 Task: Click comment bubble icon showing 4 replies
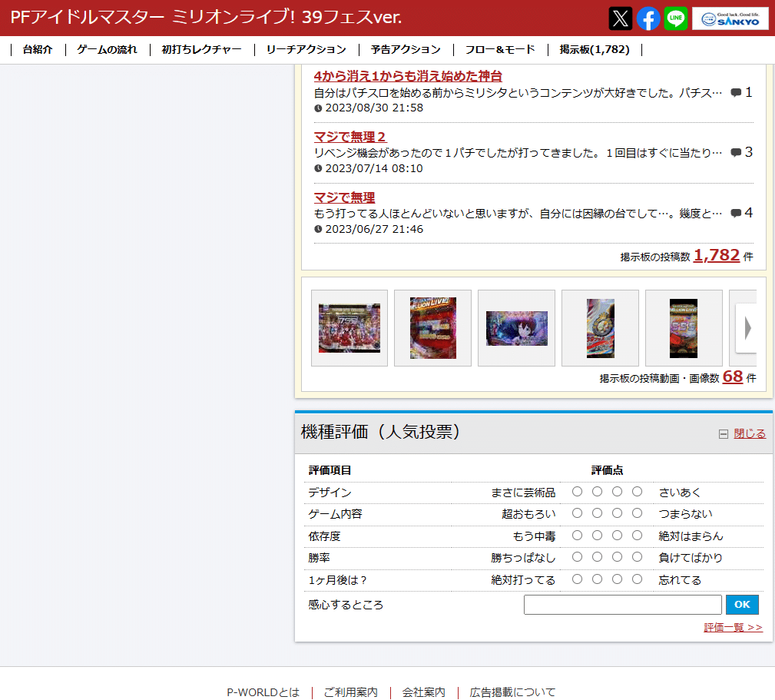click(736, 213)
